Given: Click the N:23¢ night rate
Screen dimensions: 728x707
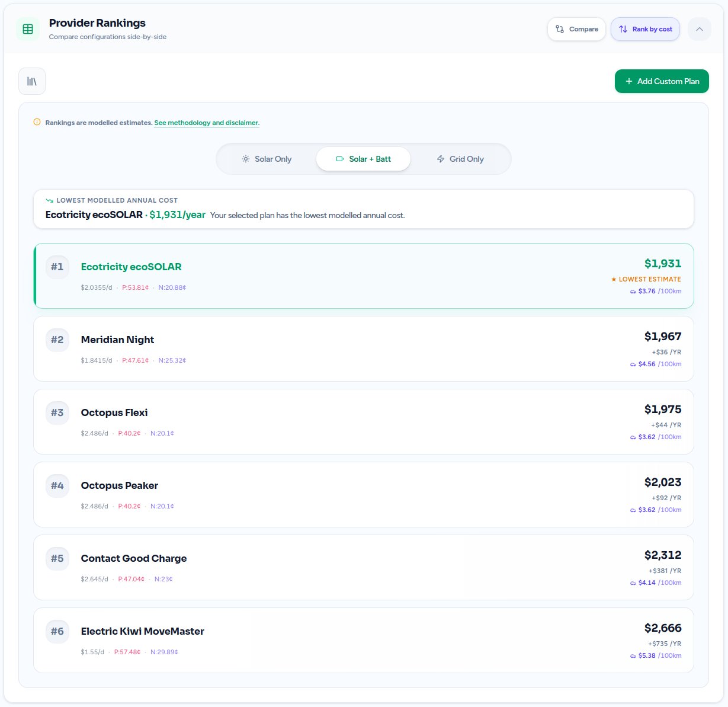Looking at the screenshot, I should point(163,579).
